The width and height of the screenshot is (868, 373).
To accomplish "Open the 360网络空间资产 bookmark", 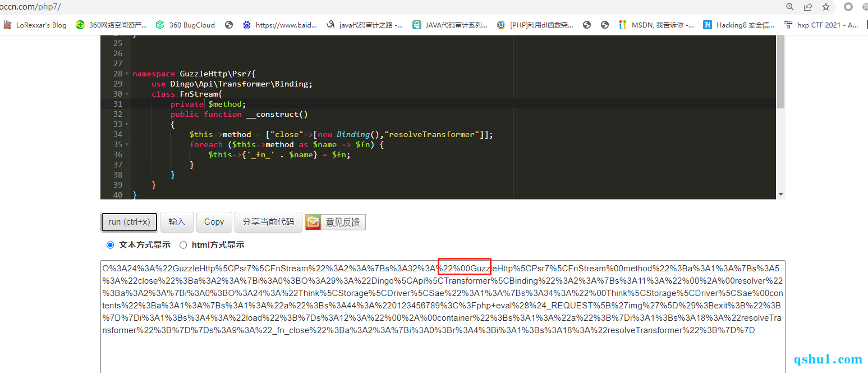I will [x=112, y=25].
